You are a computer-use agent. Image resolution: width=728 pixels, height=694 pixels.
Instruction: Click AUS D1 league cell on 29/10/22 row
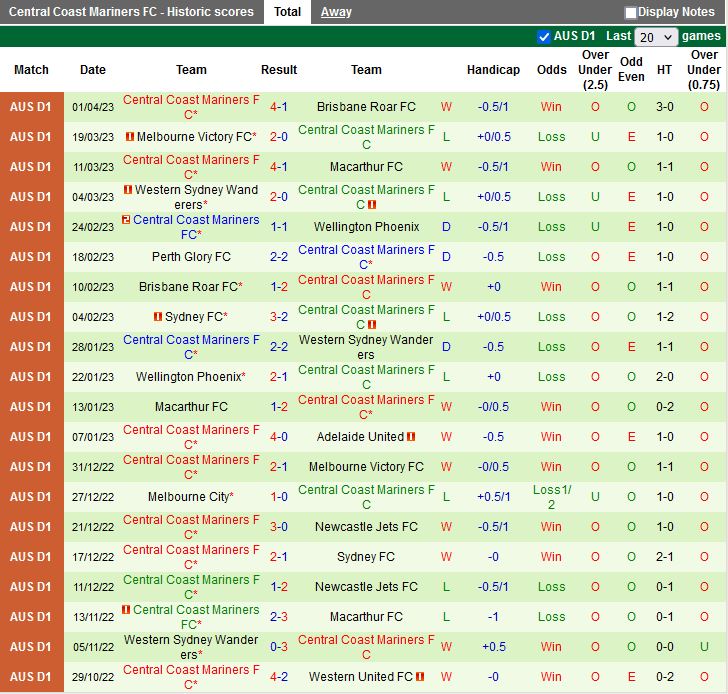coord(31,676)
